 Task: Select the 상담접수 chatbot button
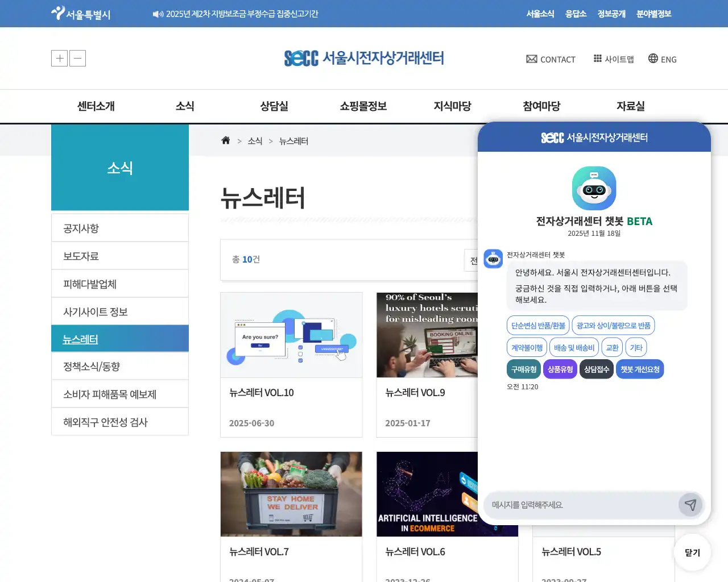[x=596, y=369]
